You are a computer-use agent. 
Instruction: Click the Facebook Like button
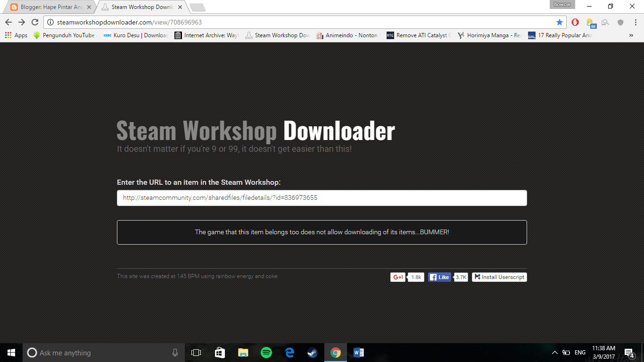[439, 277]
